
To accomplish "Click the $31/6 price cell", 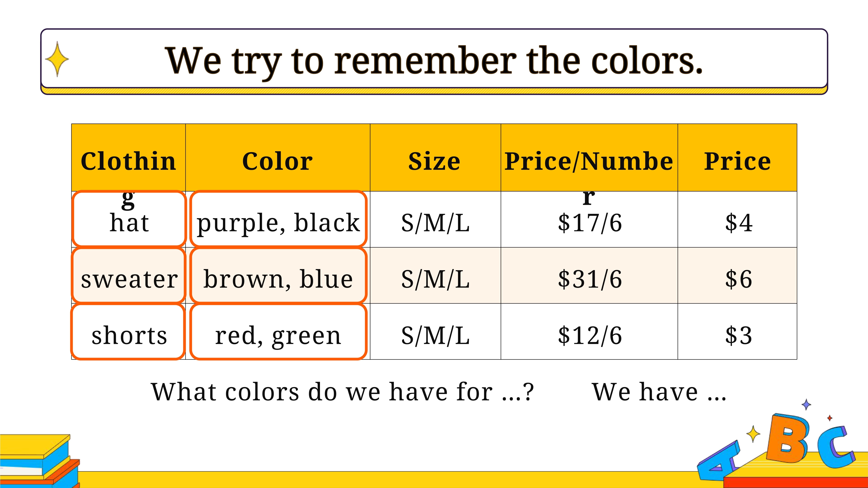I will 589,275.
